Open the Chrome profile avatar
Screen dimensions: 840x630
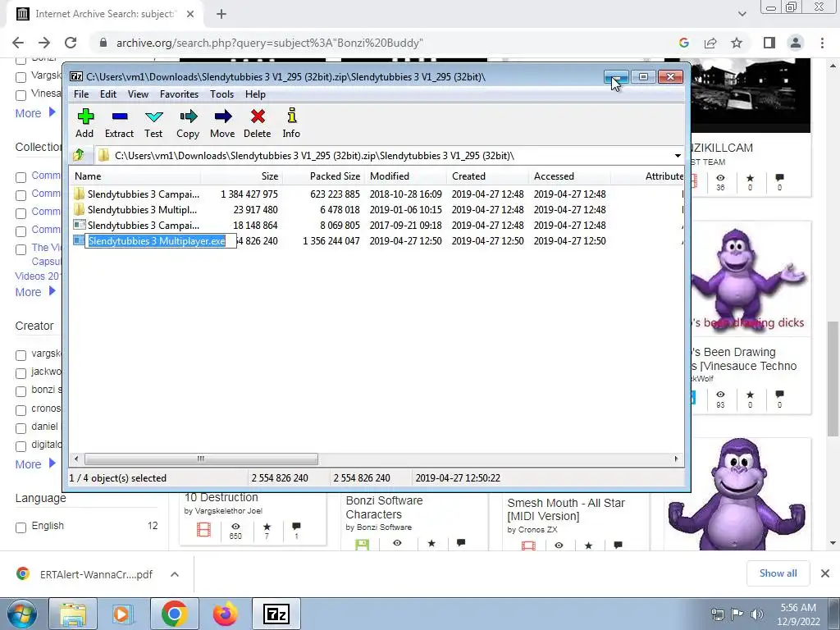pyautogui.click(x=796, y=43)
